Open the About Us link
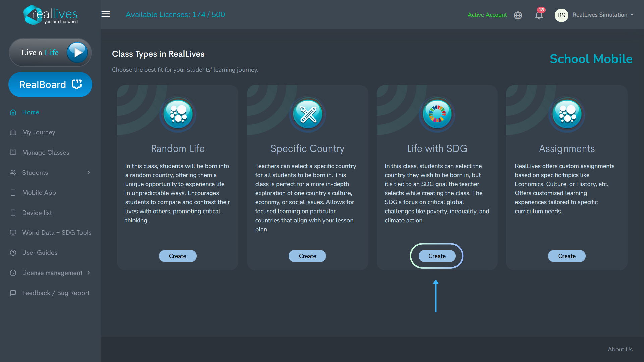Viewport: 644px width, 362px height. (620, 349)
